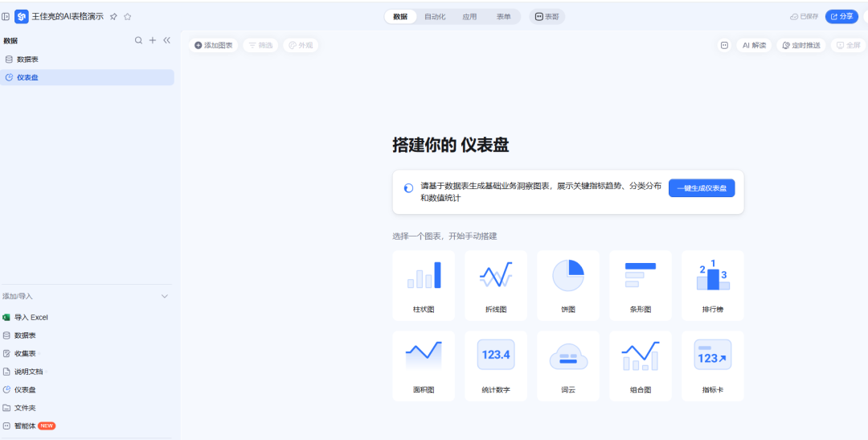
Task: Choose the 面积图 area chart card
Action: pyautogui.click(x=424, y=366)
